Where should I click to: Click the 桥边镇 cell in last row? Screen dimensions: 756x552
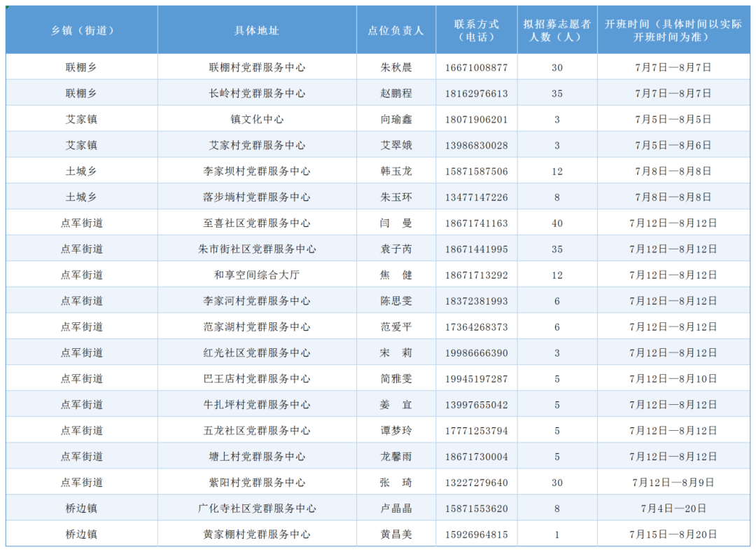81,533
